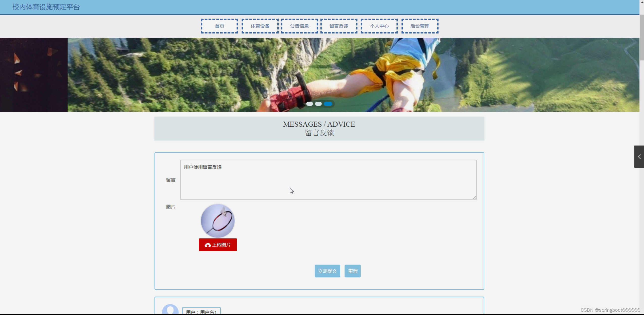This screenshot has height=315, width=644.
Task: Click the badminton racket image preview
Action: click(x=218, y=221)
